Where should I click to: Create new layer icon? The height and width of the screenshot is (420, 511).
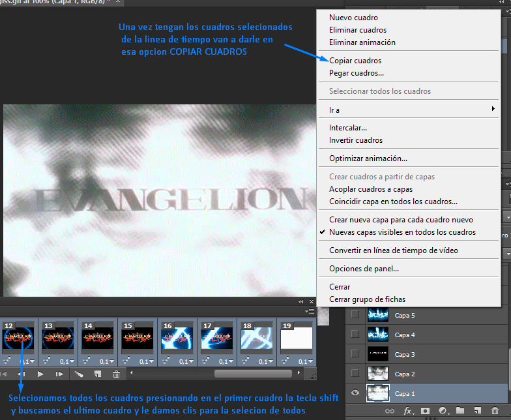477,411
